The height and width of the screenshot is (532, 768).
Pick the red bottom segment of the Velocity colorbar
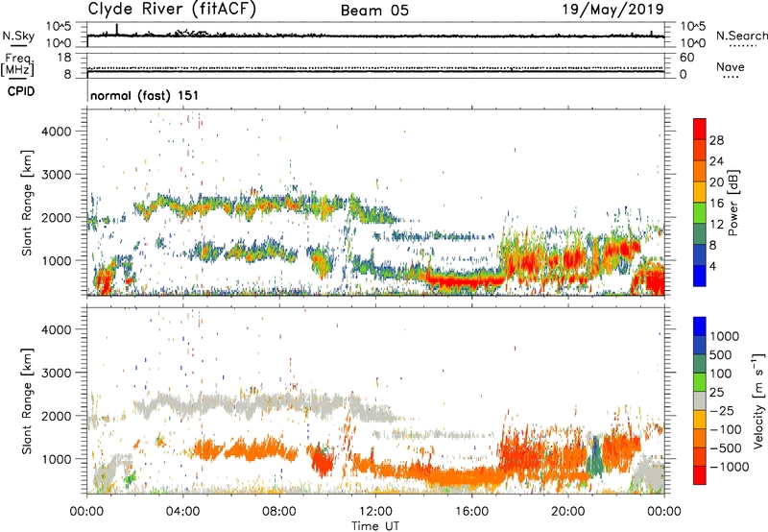700,475
